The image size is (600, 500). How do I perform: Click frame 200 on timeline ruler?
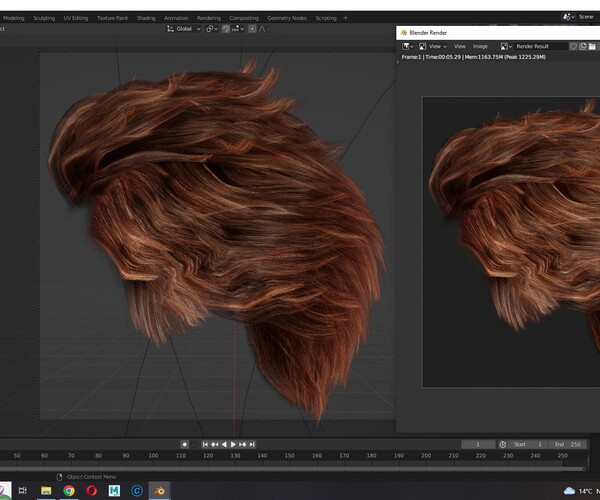[426, 456]
